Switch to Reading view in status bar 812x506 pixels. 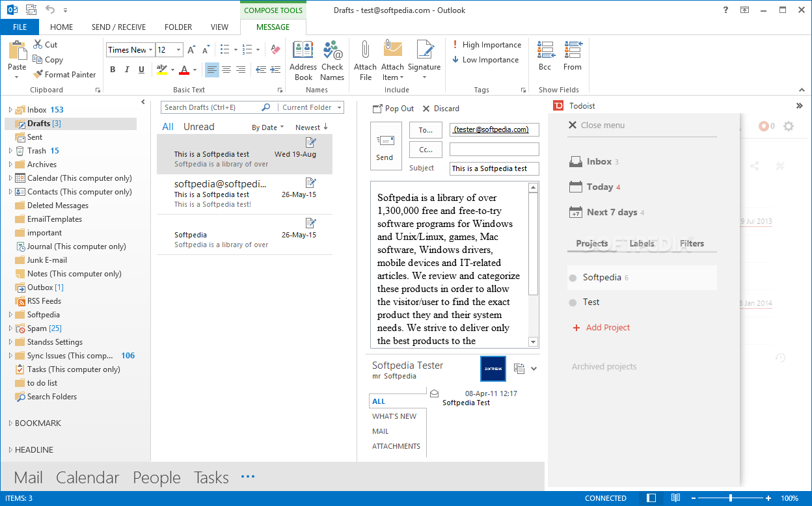click(675, 498)
